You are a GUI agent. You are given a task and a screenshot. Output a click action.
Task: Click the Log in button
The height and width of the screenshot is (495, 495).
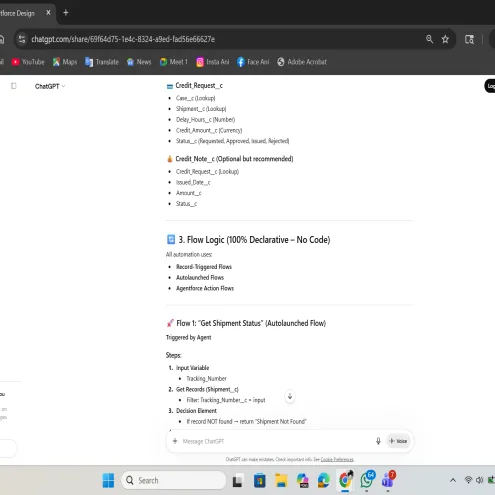pyautogui.click(x=490, y=86)
